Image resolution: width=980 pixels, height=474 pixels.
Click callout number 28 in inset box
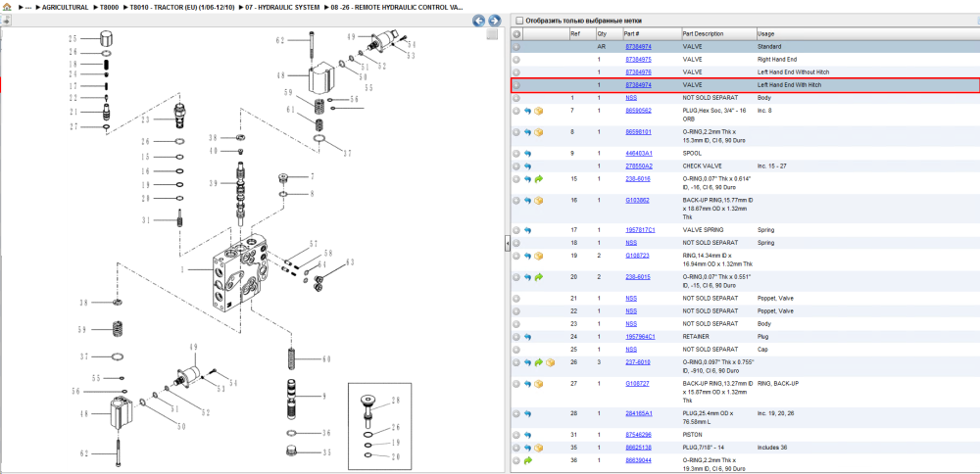[394, 401]
